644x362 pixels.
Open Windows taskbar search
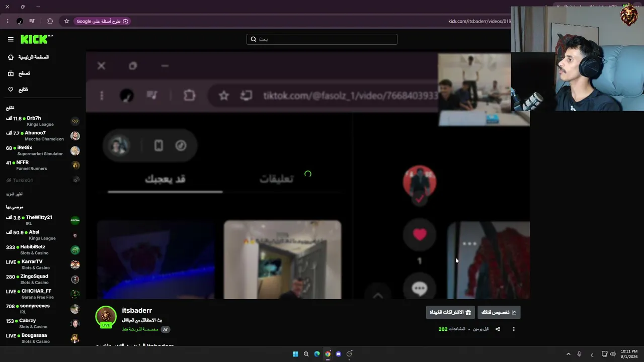click(306, 354)
